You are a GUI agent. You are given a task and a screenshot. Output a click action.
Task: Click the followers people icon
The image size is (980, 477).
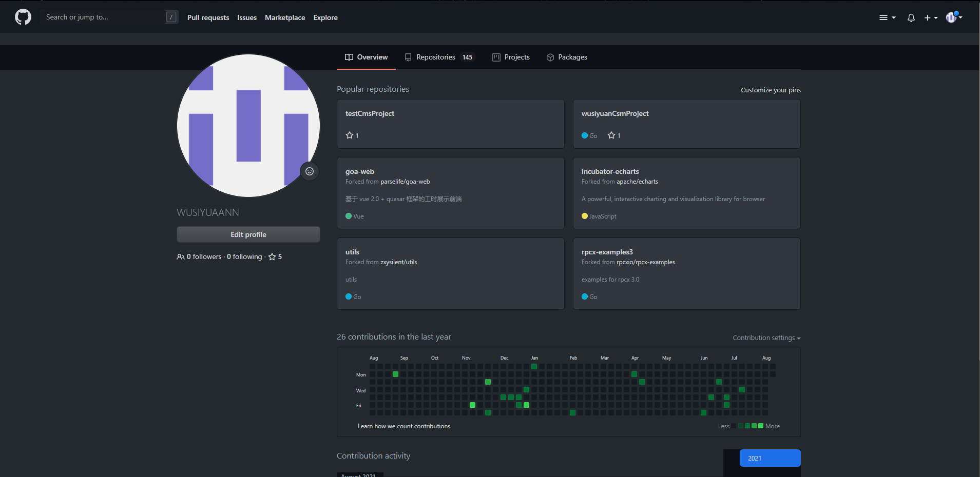(181, 256)
